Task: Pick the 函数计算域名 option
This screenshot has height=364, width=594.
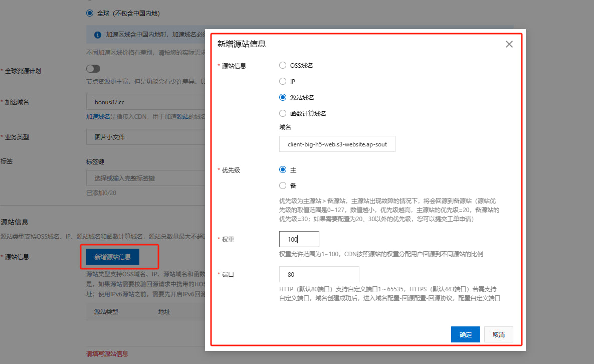Action: [x=283, y=114]
